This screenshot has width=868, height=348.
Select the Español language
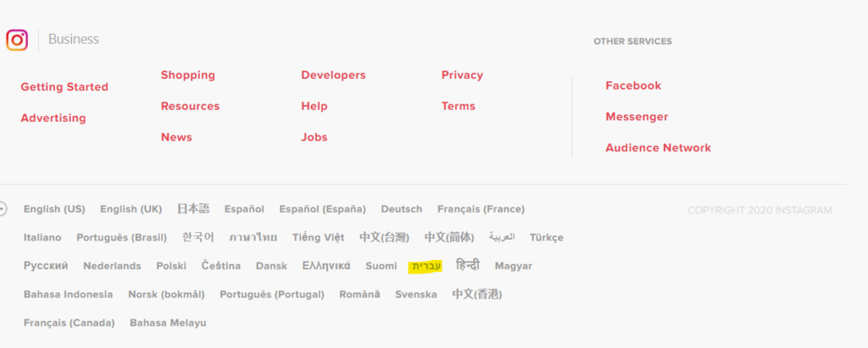click(244, 209)
